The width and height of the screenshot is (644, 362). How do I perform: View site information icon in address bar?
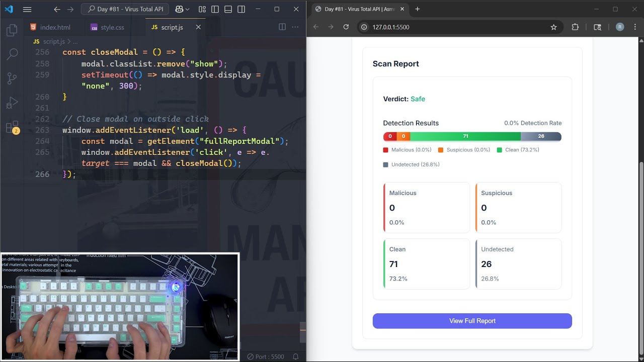364,27
